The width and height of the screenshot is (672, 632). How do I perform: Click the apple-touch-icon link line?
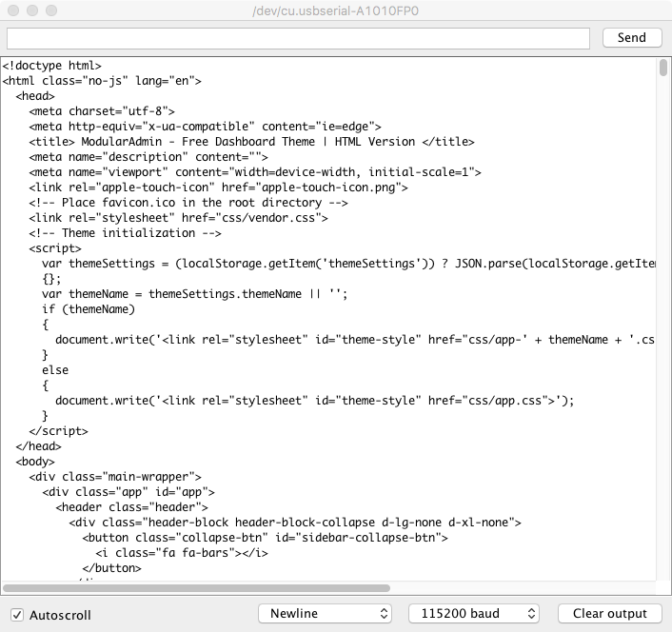click(218, 188)
